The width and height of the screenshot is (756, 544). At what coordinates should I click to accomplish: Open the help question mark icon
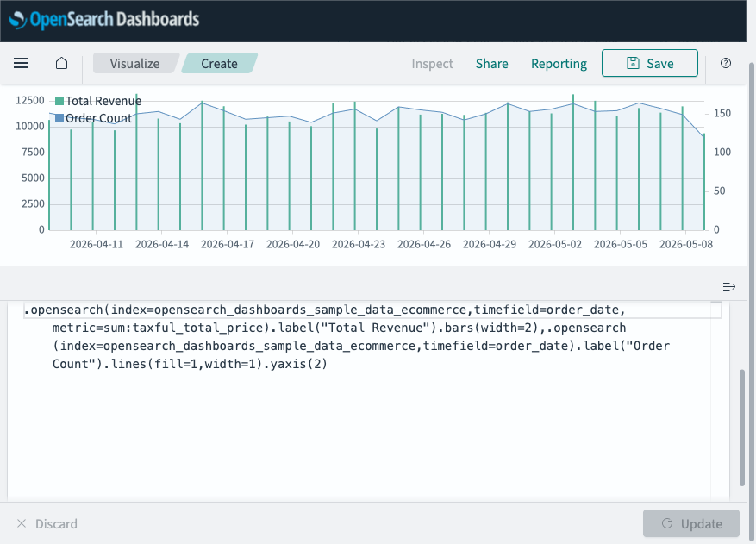coord(726,63)
